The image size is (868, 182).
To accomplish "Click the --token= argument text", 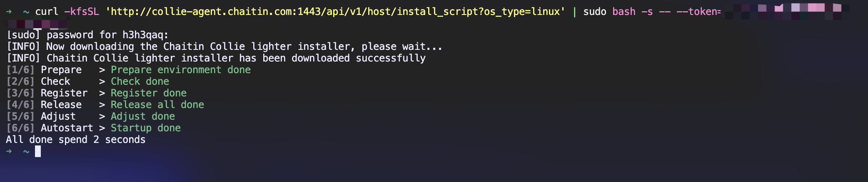I will click(698, 12).
